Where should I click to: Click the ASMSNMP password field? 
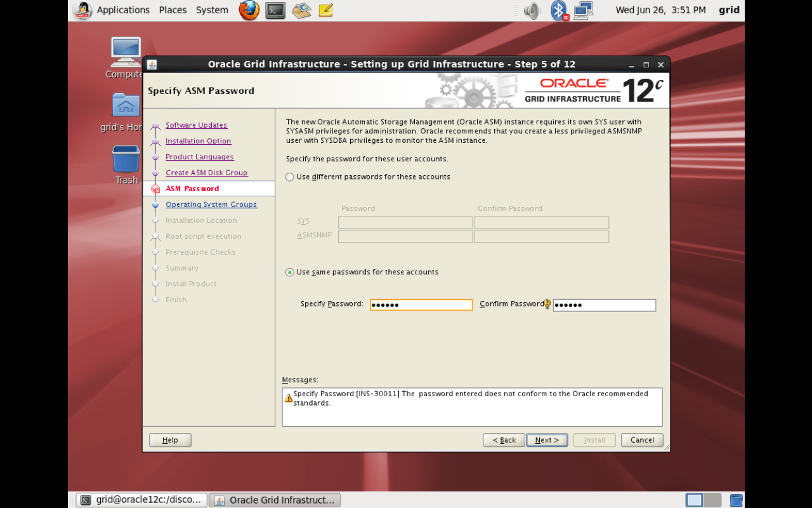pos(405,236)
